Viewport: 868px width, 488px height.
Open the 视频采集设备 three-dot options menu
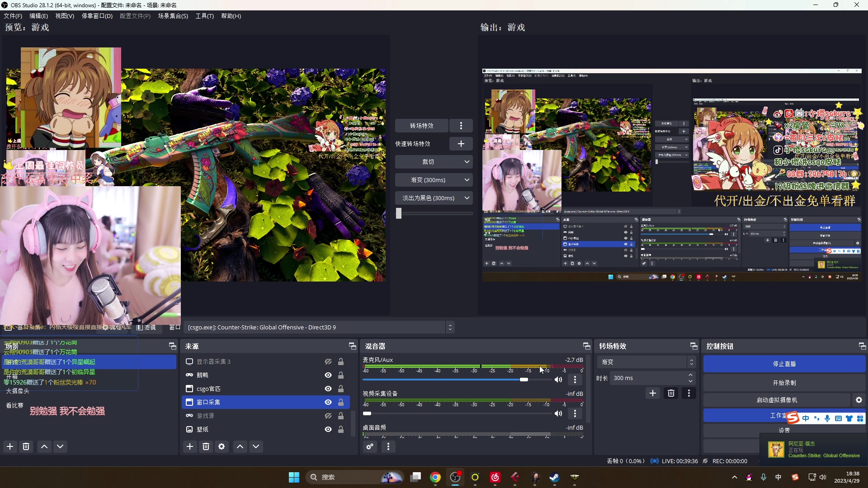pos(575,413)
